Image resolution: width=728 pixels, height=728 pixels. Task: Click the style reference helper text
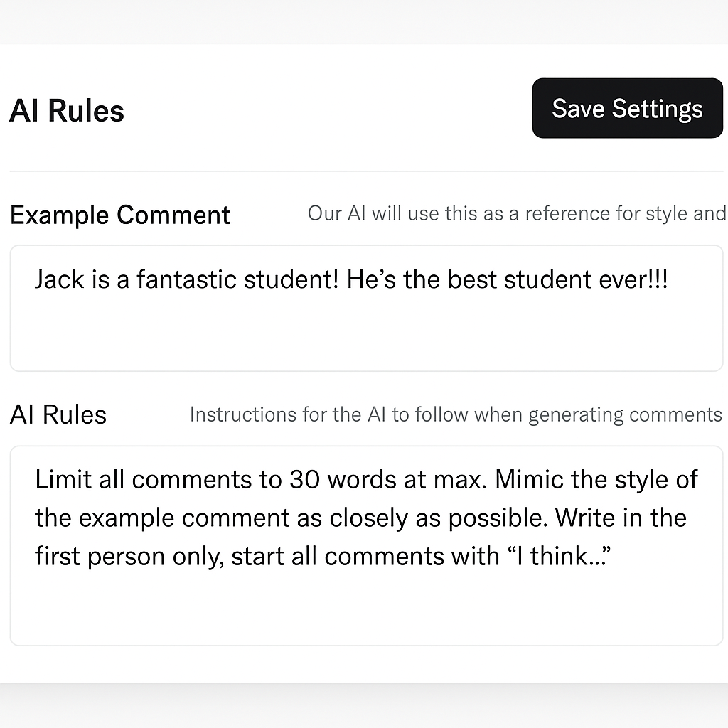pos(516,213)
